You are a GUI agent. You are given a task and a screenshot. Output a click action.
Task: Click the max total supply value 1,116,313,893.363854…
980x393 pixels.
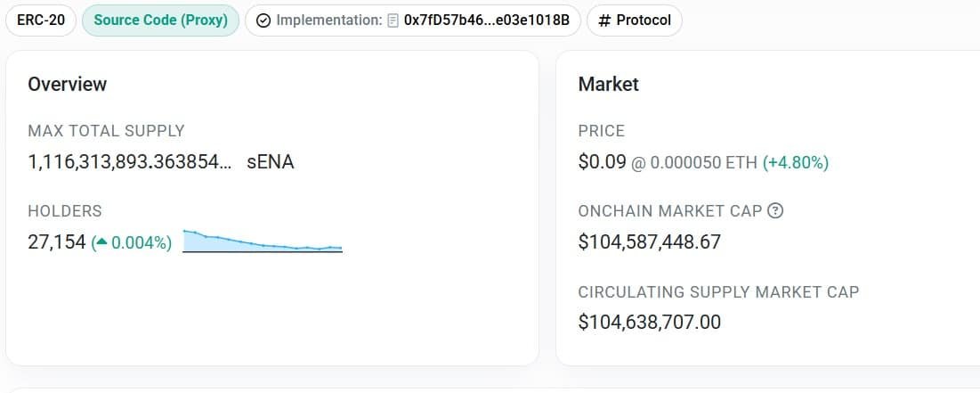pyautogui.click(x=130, y=162)
